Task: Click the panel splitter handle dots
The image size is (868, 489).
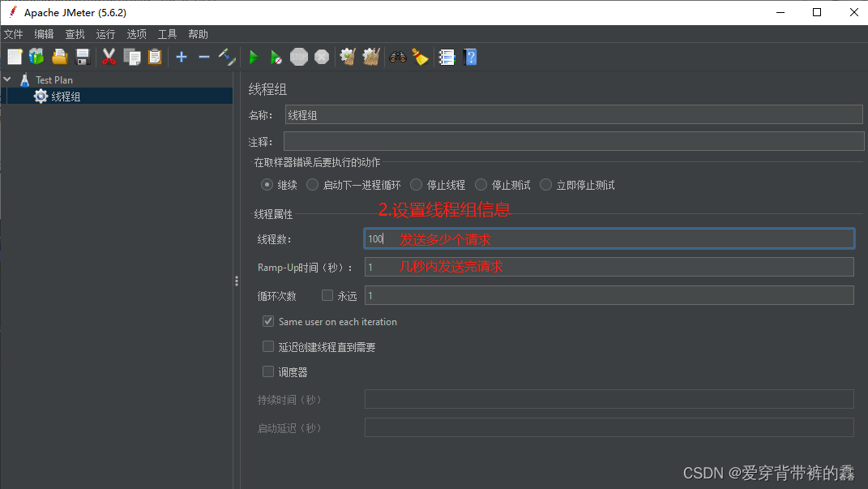Action: tap(237, 281)
